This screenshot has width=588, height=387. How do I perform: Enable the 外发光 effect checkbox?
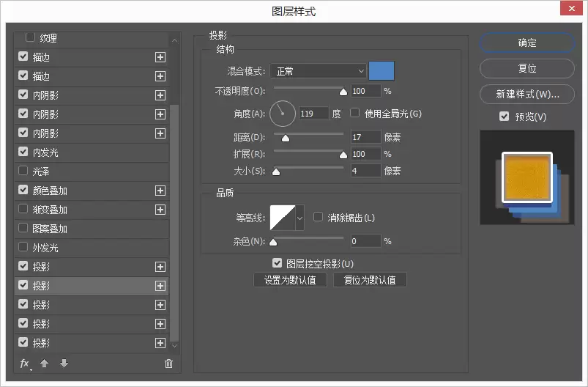(x=23, y=247)
